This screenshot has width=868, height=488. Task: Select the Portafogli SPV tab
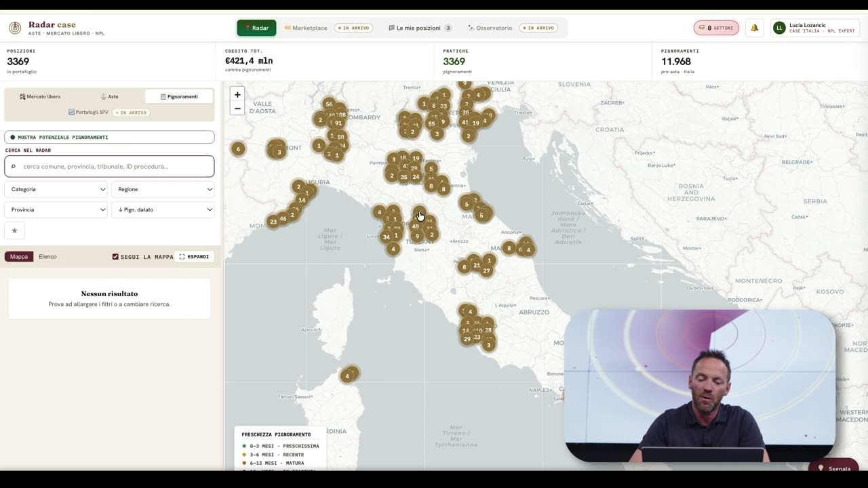[109, 113]
